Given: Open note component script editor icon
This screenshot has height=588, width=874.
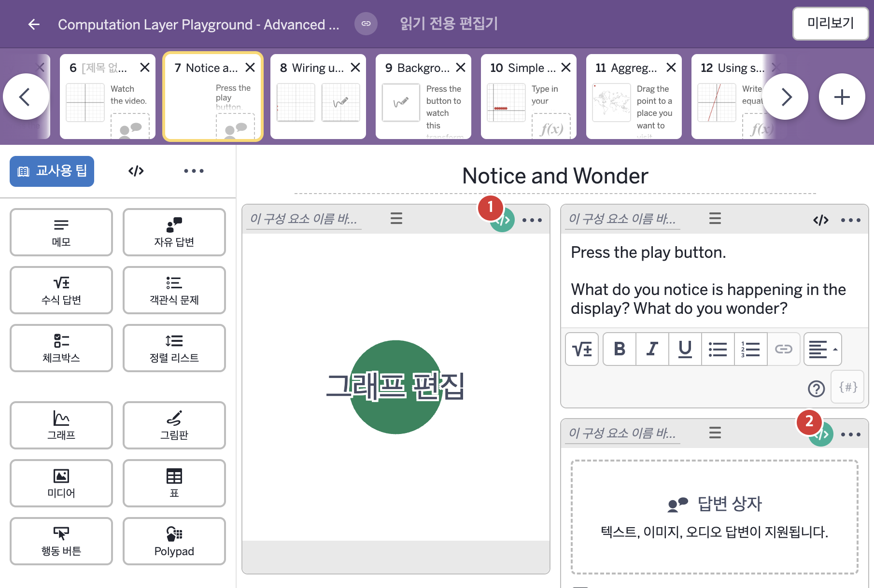Looking at the screenshot, I should pos(821,220).
